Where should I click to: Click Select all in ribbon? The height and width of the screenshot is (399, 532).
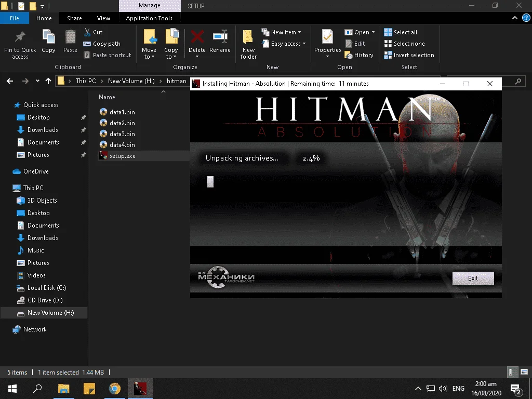click(401, 32)
